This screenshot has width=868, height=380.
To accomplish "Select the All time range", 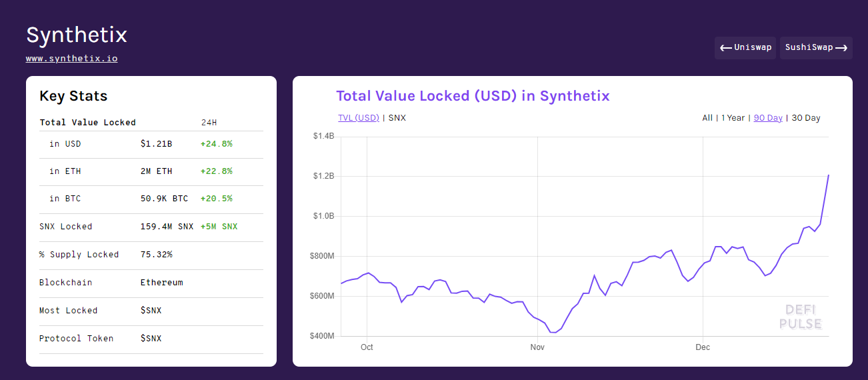I will (707, 118).
